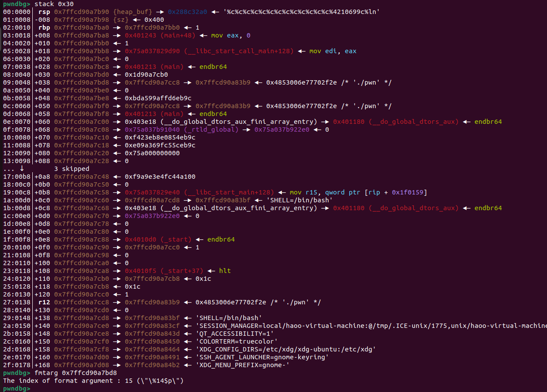Click the rbp register label
The height and width of the screenshot is (392, 547).
[44, 27]
